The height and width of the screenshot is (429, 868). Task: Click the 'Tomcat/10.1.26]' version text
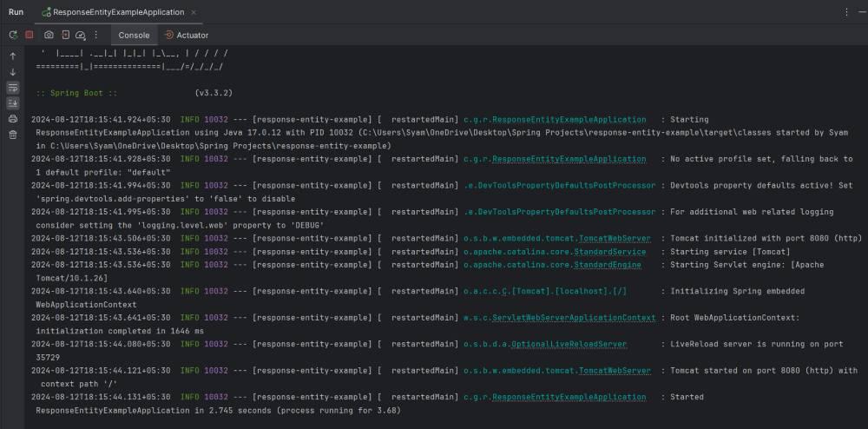72,279
